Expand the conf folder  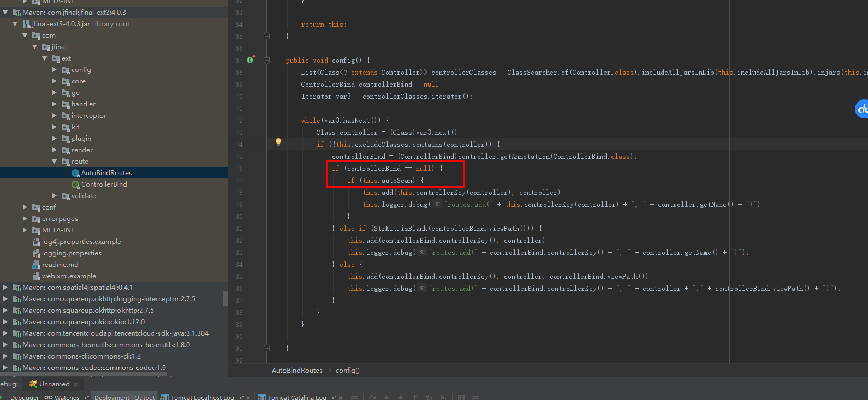tap(25, 207)
